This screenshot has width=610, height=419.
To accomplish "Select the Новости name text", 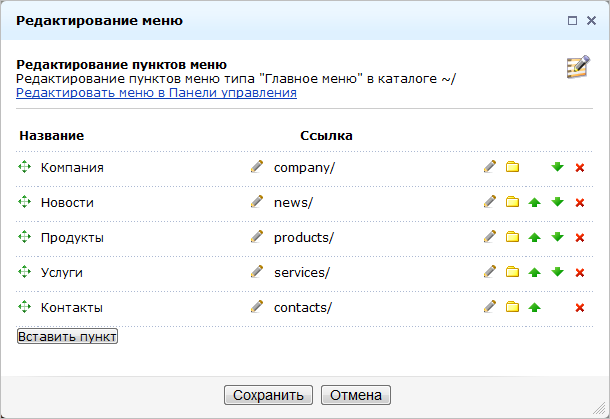I will [x=67, y=203].
